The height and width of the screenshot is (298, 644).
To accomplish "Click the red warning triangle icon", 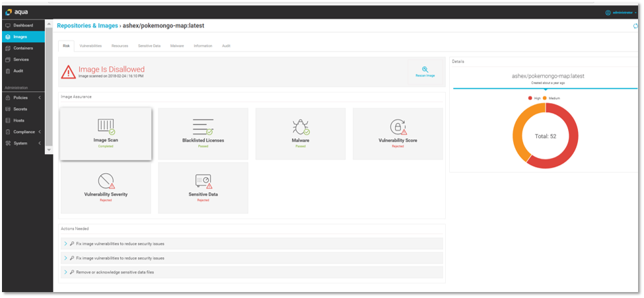I will tap(68, 72).
